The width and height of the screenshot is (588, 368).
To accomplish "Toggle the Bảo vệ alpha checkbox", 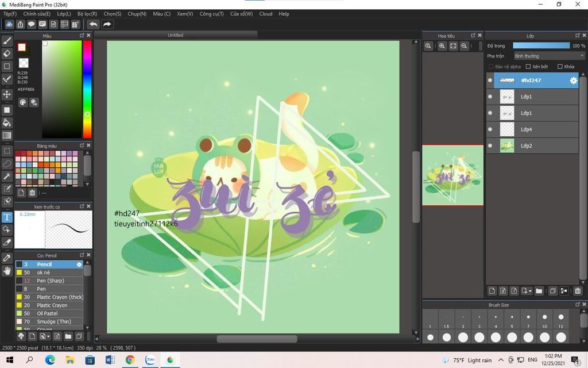I will pos(490,67).
